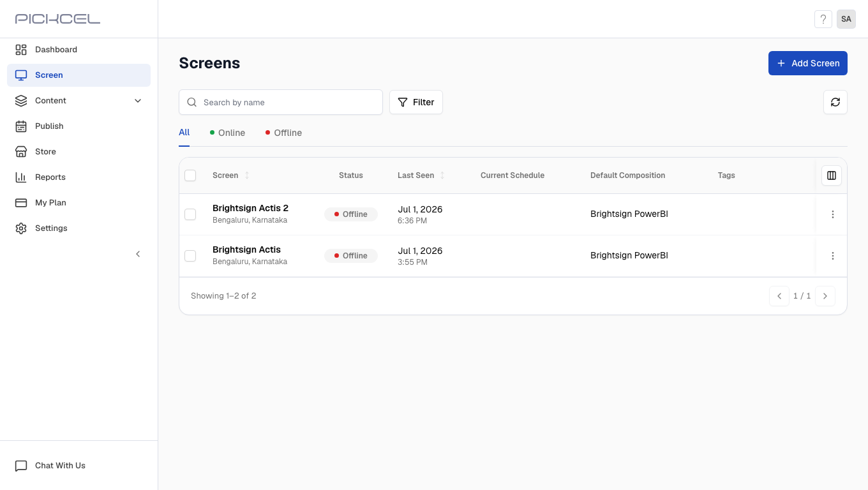Screen dimensions: 868x490
Task: Click the Jul 1, 2026 3:55 PM cell
Action: pyautogui.click(x=420, y=256)
